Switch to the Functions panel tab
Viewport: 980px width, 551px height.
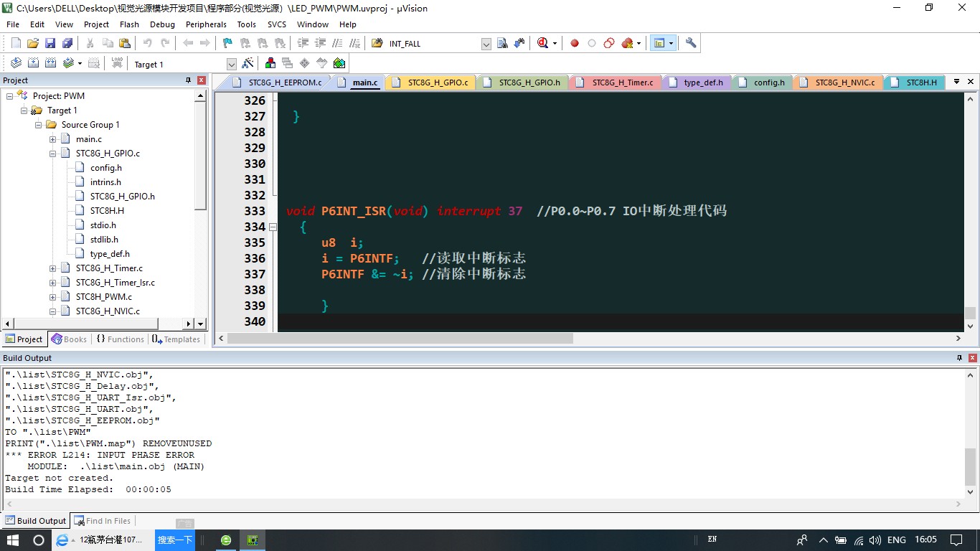coord(120,339)
